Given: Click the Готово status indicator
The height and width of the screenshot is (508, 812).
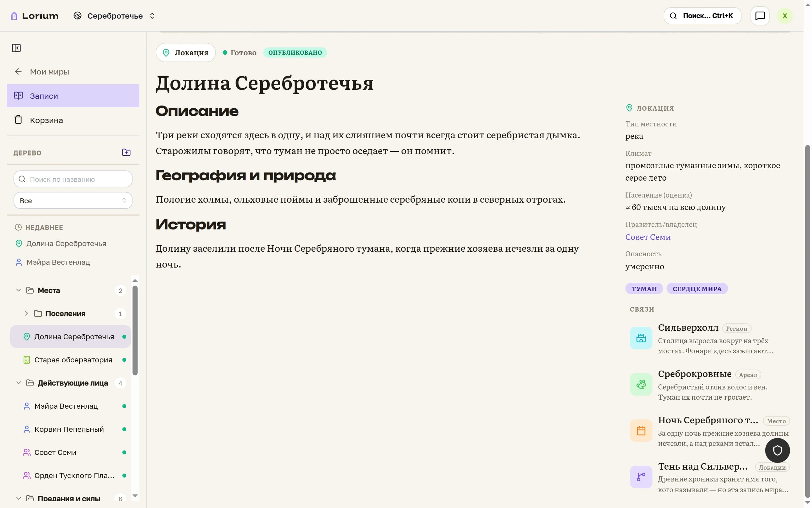Looking at the screenshot, I should pos(240,52).
